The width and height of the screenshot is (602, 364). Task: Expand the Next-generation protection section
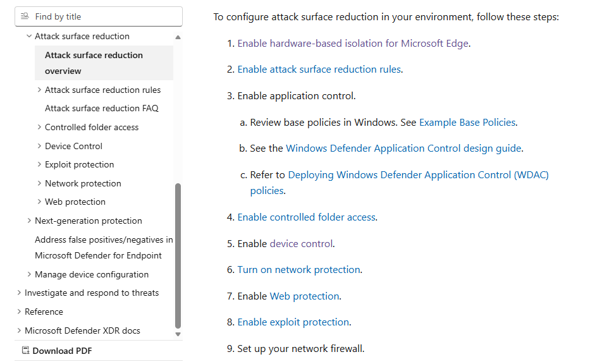(29, 221)
